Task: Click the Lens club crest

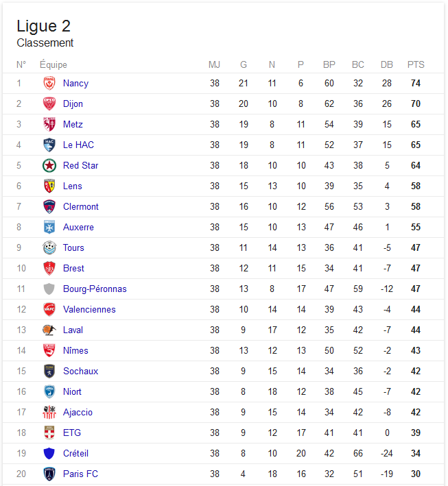Action: (x=49, y=186)
